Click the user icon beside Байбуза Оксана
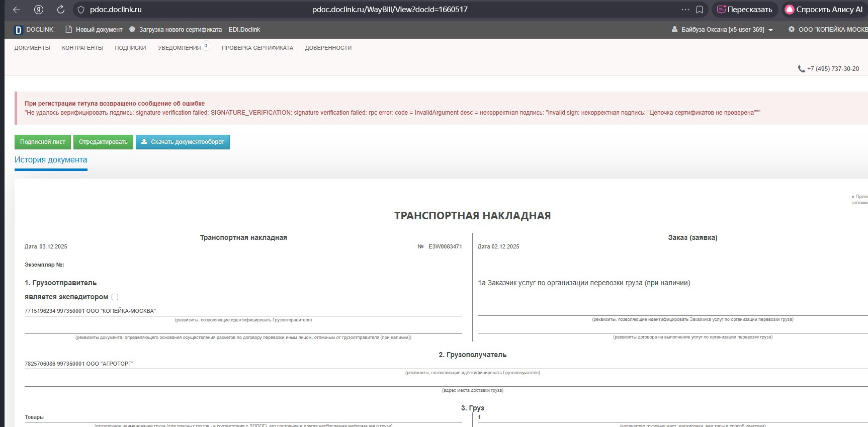868x427 pixels. [674, 30]
